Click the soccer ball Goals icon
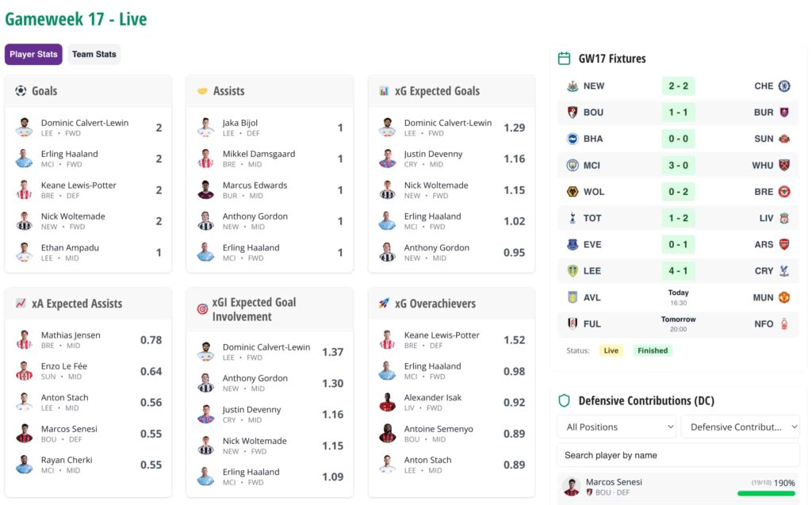This screenshot has width=812, height=505. pos(21,91)
